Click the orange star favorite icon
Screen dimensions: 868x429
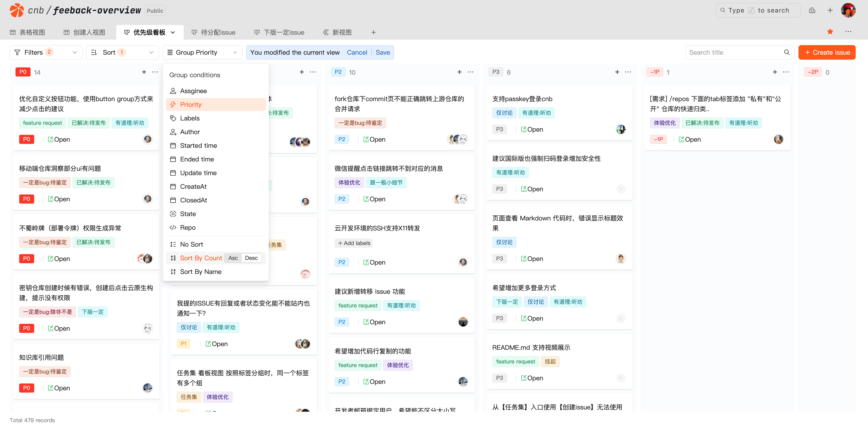(830, 32)
